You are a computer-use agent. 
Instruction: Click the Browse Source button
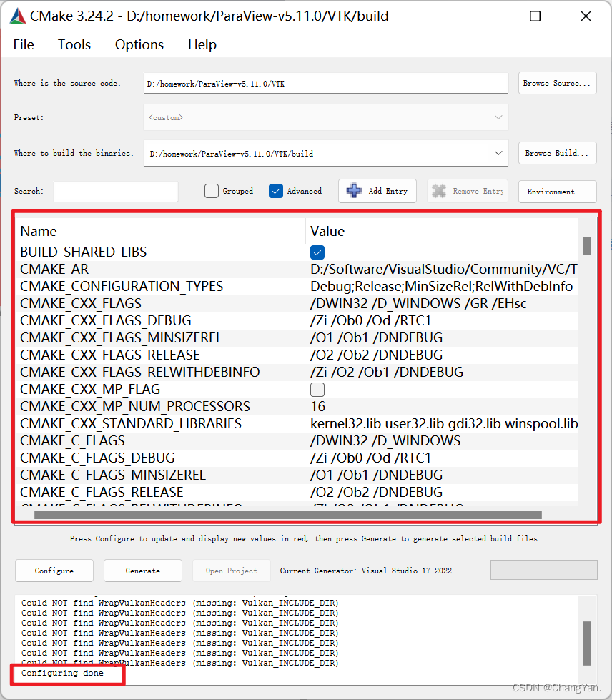(x=557, y=84)
